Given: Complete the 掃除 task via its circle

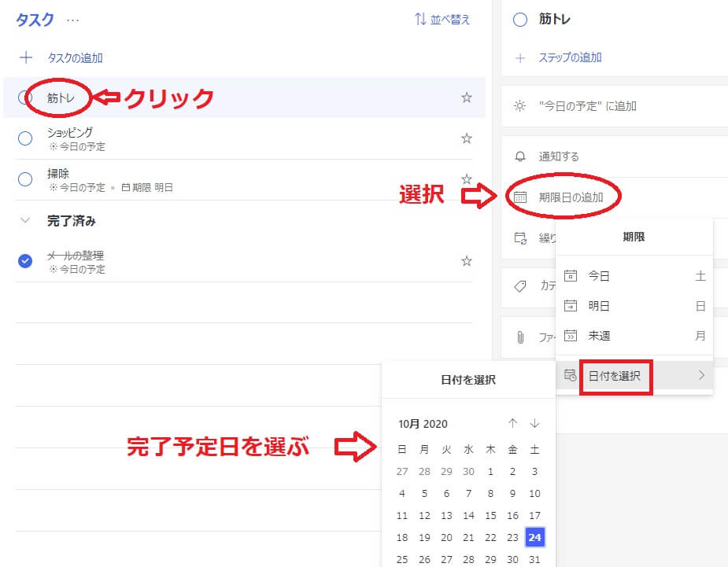Looking at the screenshot, I should pos(25,179).
